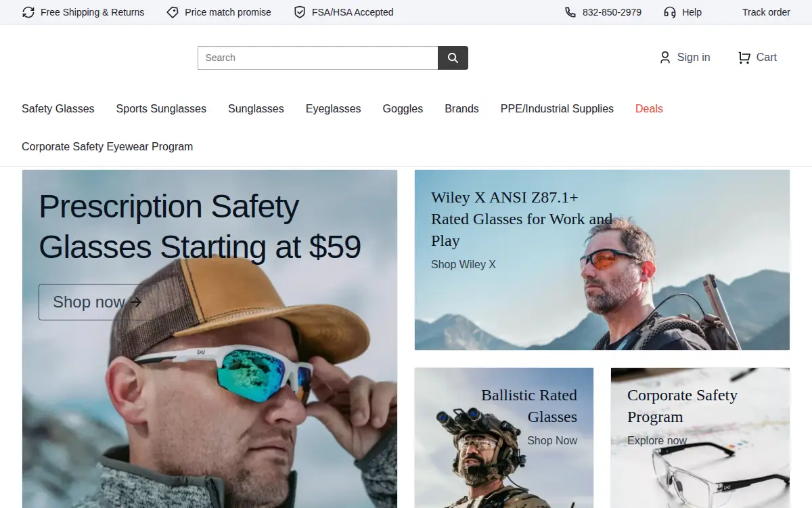
Task: Open the Brands menu
Action: tap(461, 108)
